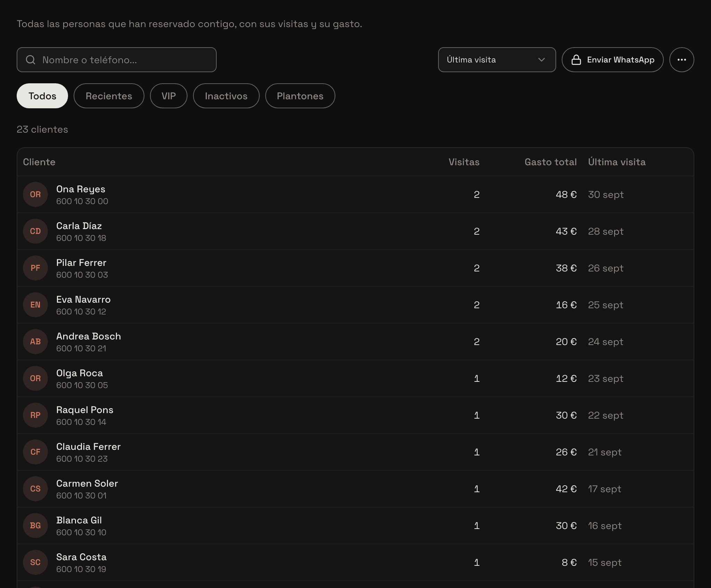Image resolution: width=711 pixels, height=588 pixels.
Task: Click Sara Costa's SC avatar
Action: 35,562
